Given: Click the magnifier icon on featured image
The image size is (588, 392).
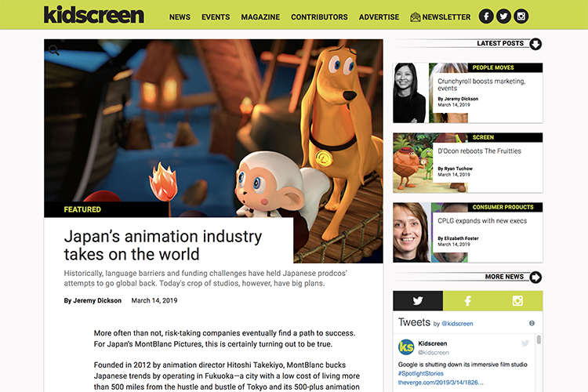Looking at the screenshot, I should (54, 51).
